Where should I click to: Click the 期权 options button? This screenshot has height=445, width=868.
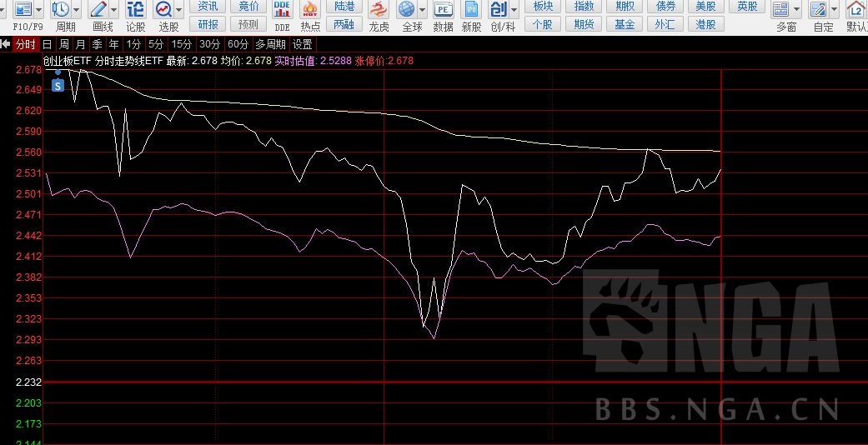[625, 6]
